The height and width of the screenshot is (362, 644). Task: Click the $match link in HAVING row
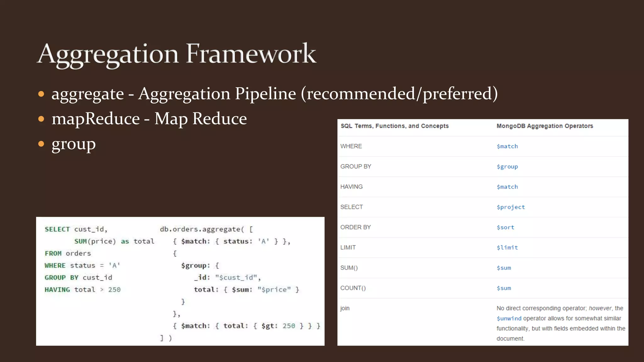[x=507, y=187]
